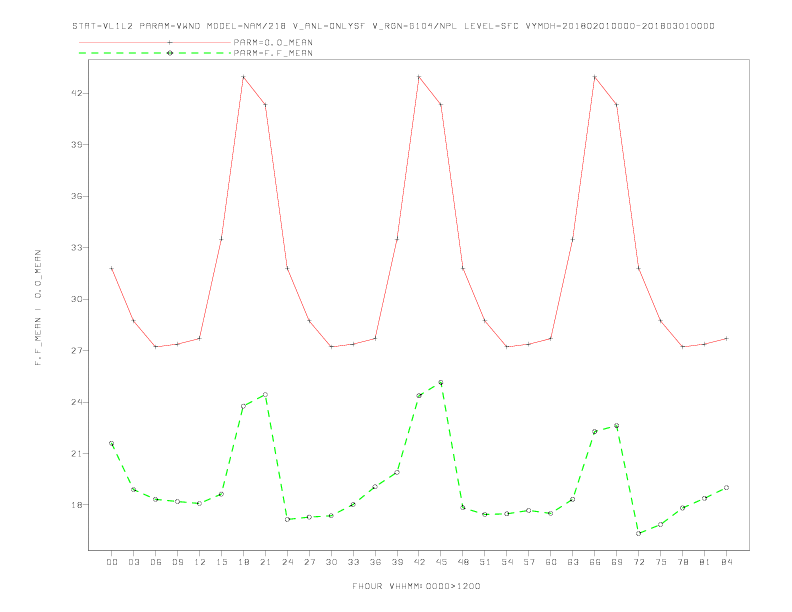Click x-axis tick label 66
Screen dimensions: 792x612
point(595,562)
